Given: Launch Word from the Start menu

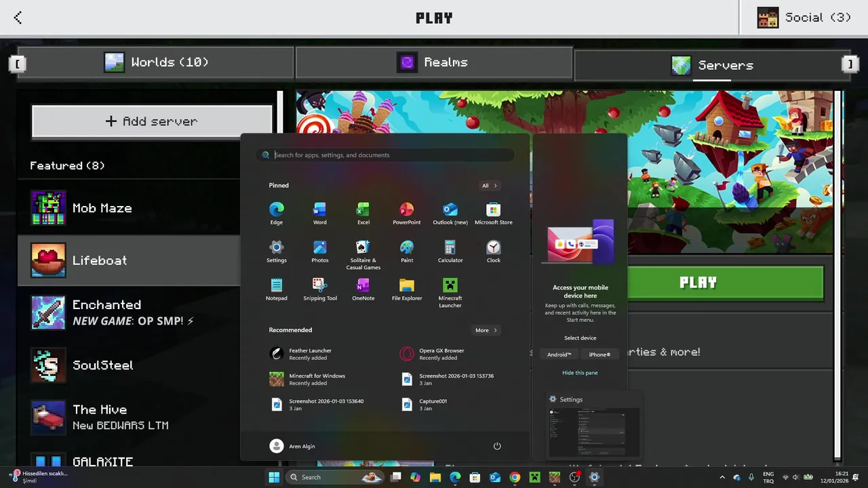Looking at the screenshot, I should pyautogui.click(x=319, y=213).
